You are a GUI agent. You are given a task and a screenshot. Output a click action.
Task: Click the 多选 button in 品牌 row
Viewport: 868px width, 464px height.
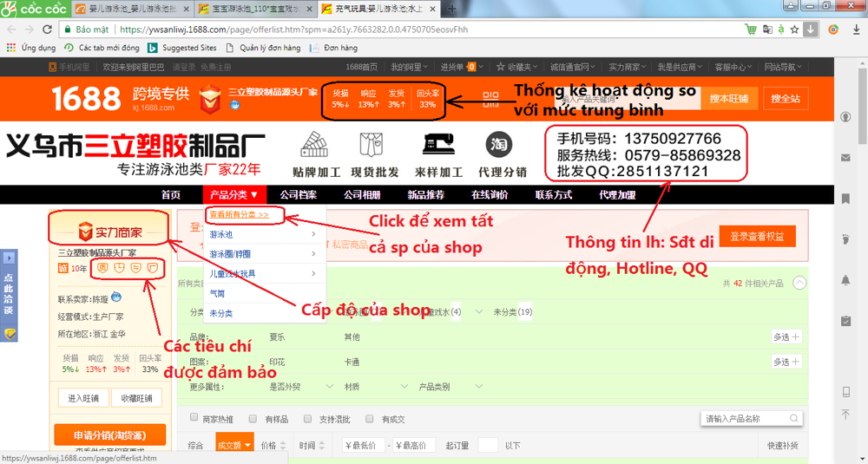point(786,337)
